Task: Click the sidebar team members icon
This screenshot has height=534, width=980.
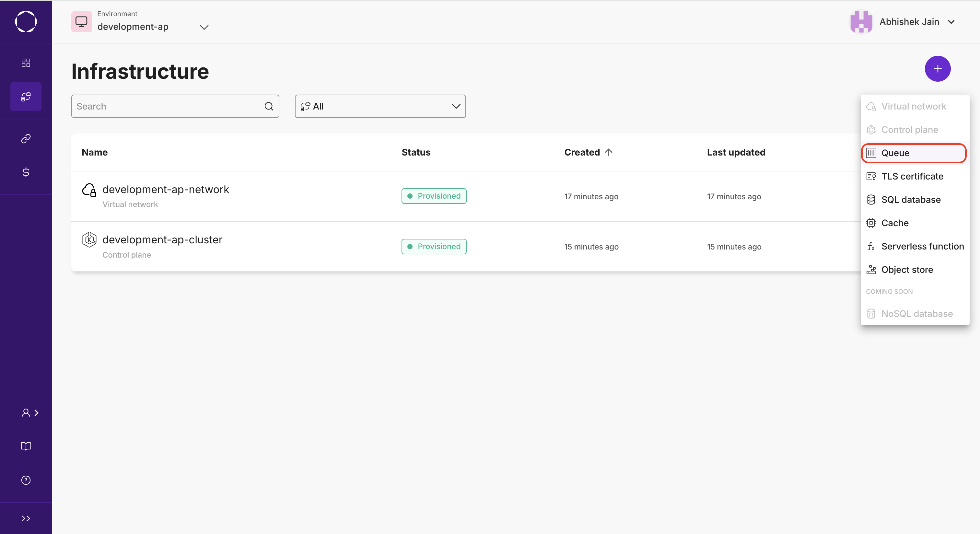Action: [26, 412]
